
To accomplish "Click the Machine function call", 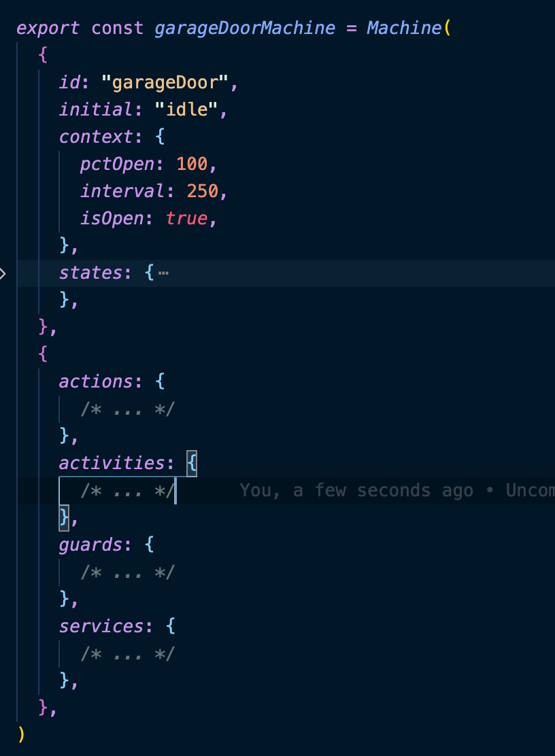I will [x=403, y=29].
